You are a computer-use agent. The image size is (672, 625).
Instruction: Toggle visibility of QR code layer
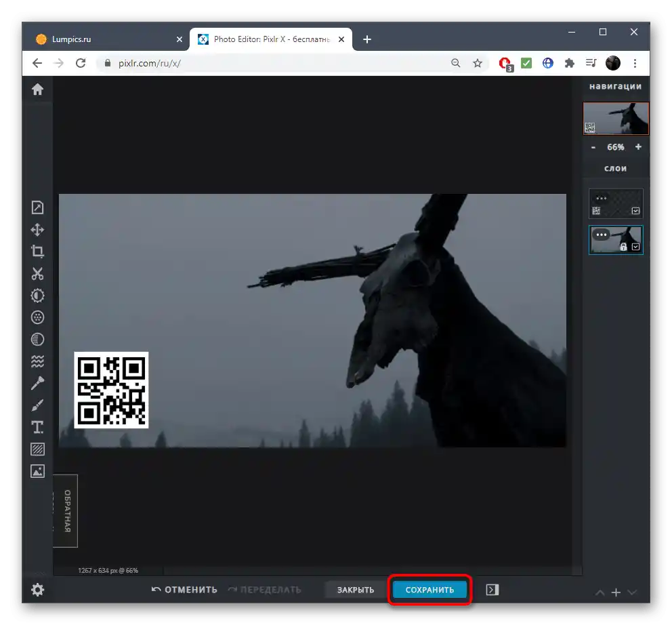click(x=635, y=211)
